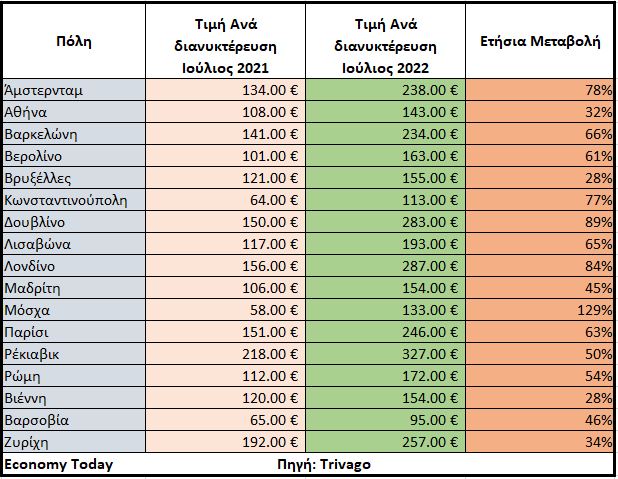Image resolution: width=618 pixels, height=479 pixels.
Task: Select Παρίσι 2021 price 151.00 €
Action: 224,332
